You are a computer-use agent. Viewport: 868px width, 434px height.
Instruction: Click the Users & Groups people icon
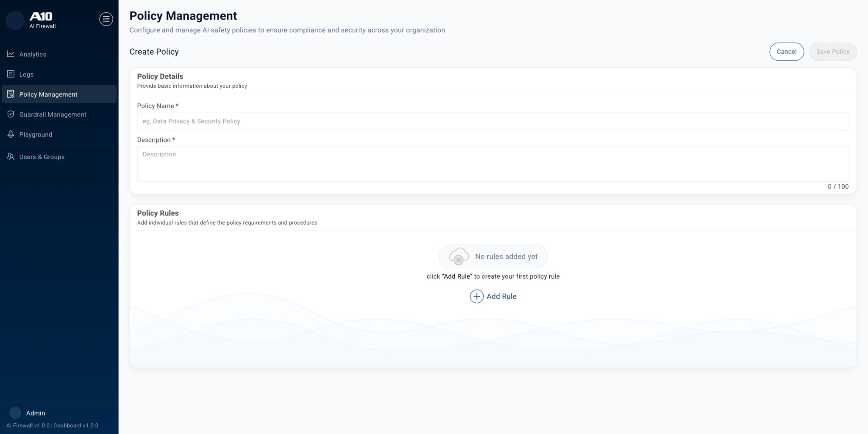(x=11, y=157)
